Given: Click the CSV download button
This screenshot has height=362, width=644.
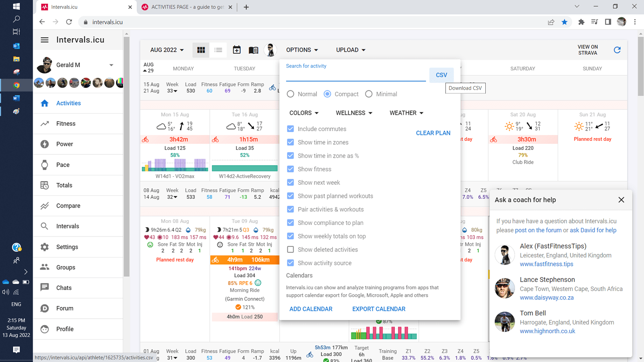Looking at the screenshot, I should coord(441,75).
